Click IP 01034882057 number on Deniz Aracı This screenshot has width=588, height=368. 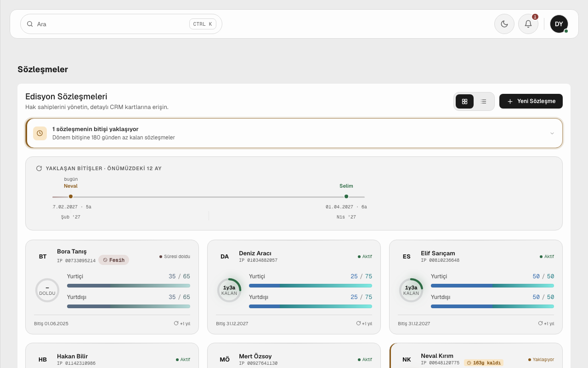(258, 260)
